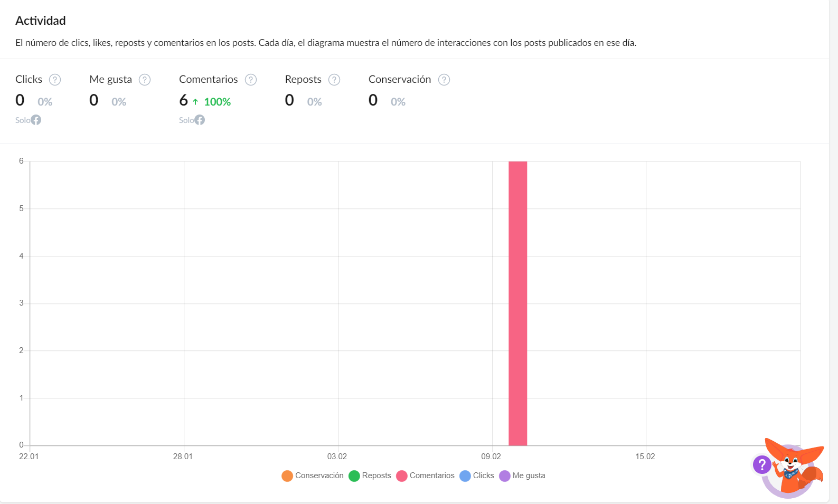Click the Facebook icon under Clicks
The height and width of the screenshot is (504, 838).
point(36,120)
